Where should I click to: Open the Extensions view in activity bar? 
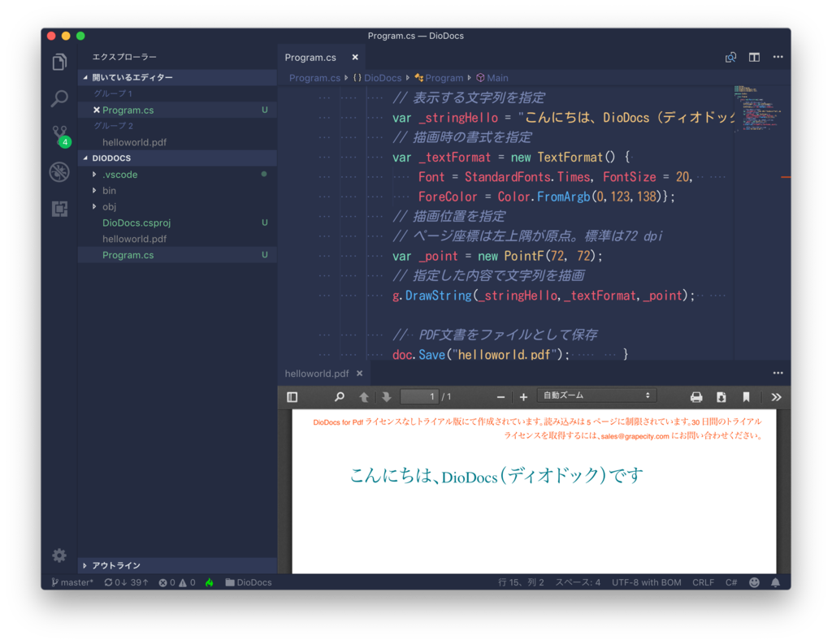[59, 209]
